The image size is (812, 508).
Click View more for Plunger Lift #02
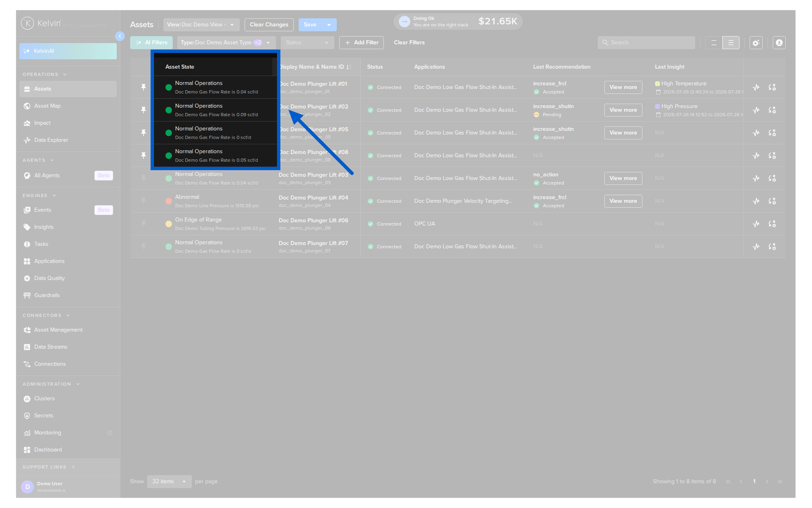click(623, 110)
